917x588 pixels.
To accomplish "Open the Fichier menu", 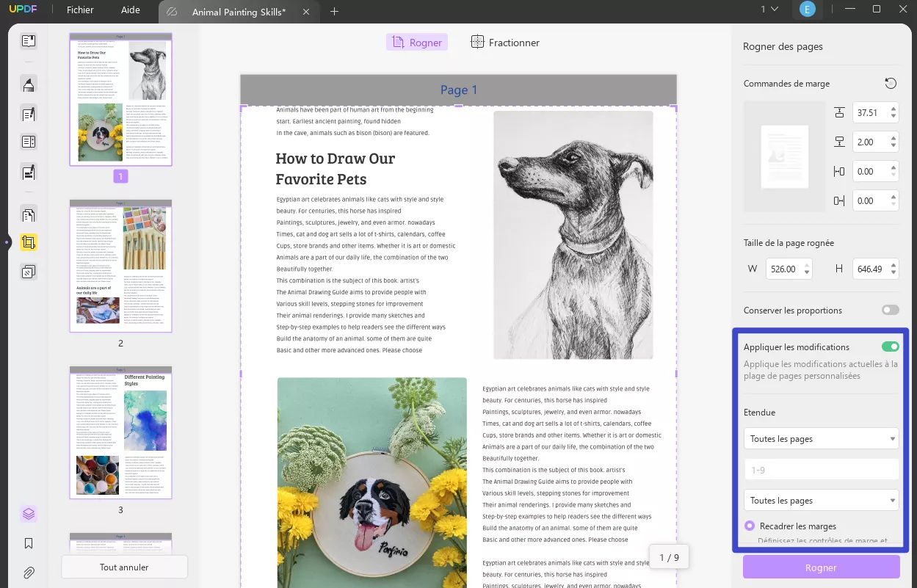I will [x=80, y=10].
